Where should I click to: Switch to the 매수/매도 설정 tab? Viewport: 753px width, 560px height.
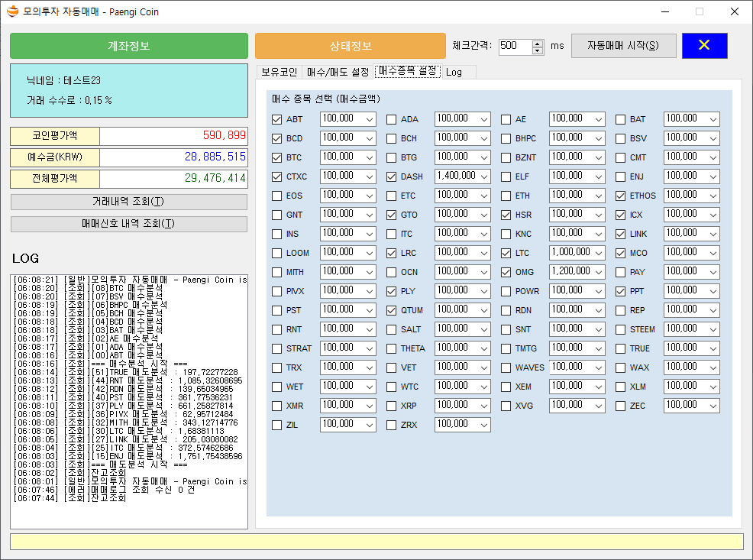[x=338, y=72]
